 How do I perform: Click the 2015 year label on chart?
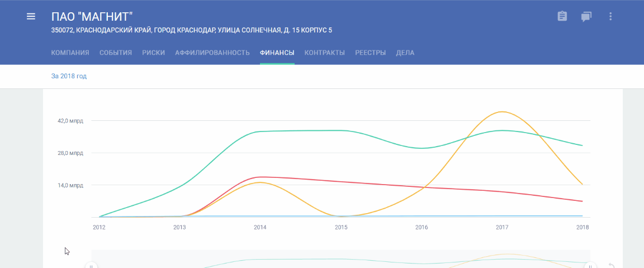(x=341, y=227)
